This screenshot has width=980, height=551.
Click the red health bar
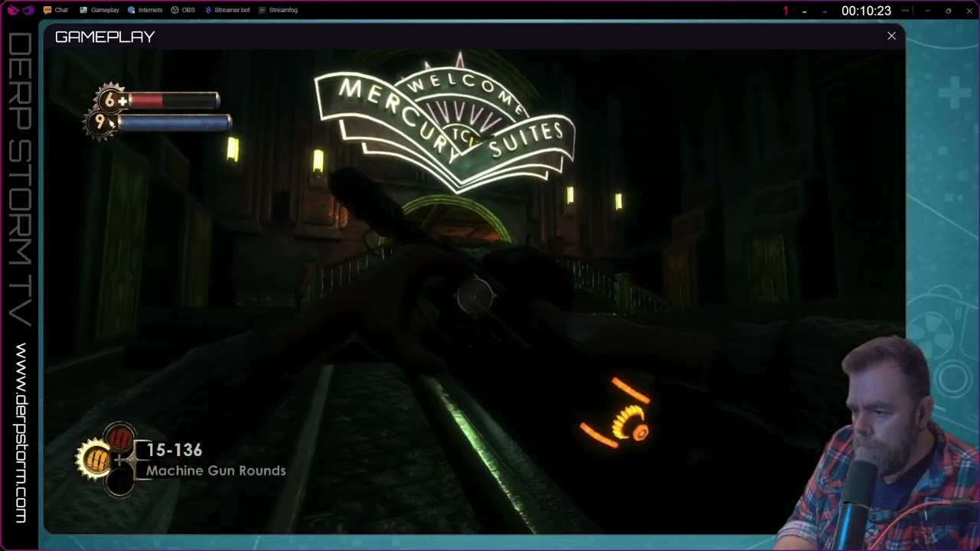point(174,99)
